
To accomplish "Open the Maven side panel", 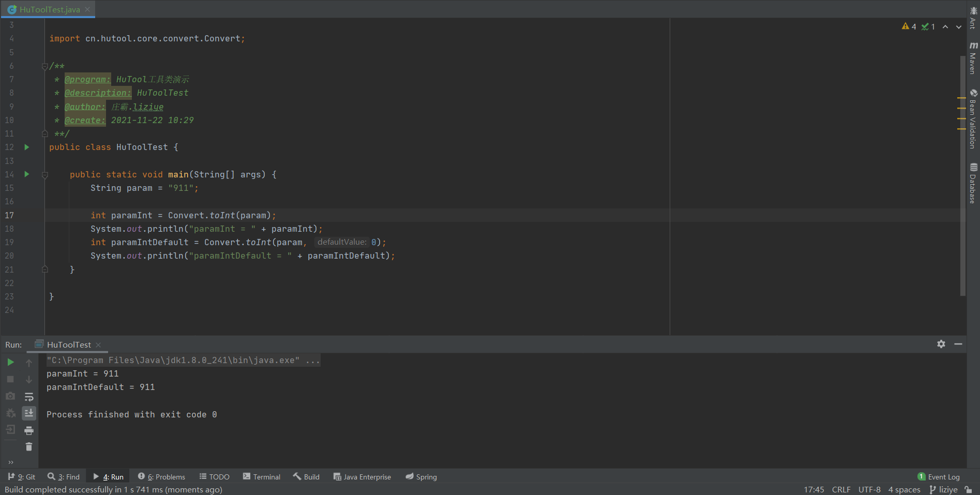I will (x=973, y=58).
